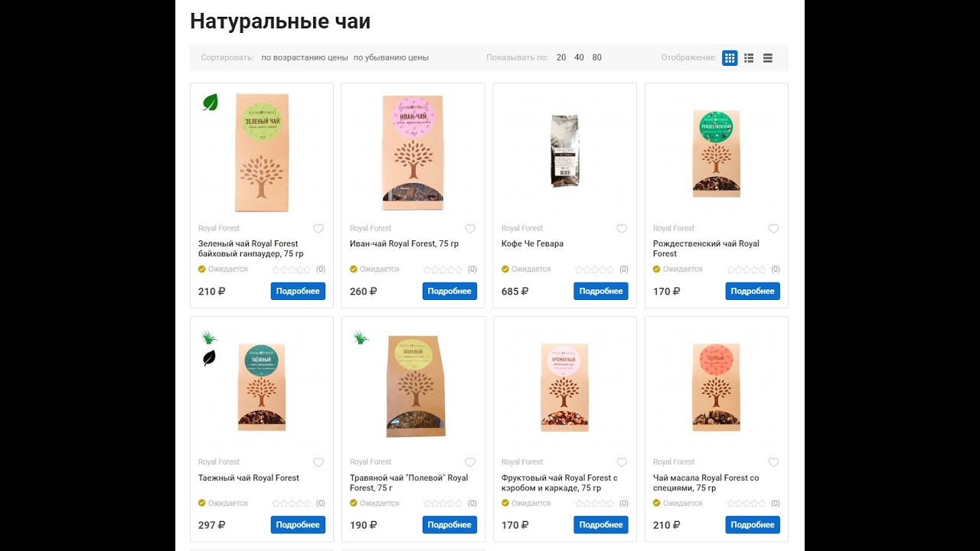The height and width of the screenshot is (551, 980).
Task: Toggle wishlist heart for Чай масала Royal Forest
Action: 773,461
